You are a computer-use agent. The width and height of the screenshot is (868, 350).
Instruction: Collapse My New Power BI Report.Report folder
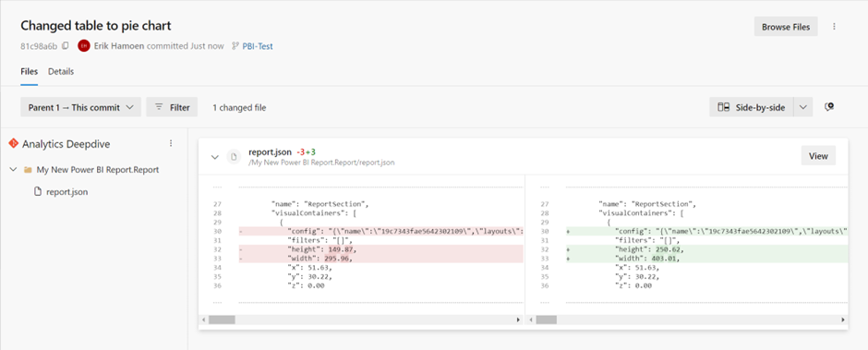click(x=13, y=170)
